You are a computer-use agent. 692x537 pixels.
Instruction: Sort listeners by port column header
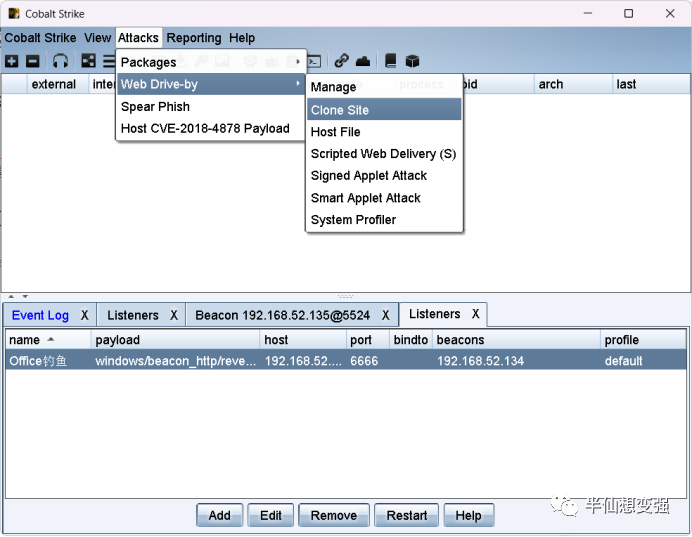[368, 340]
